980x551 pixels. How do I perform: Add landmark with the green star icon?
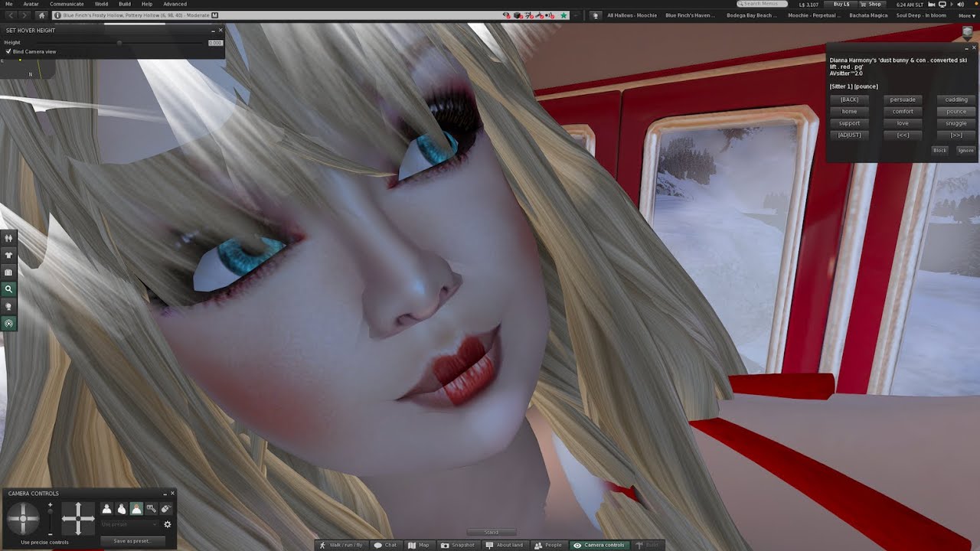pyautogui.click(x=563, y=15)
